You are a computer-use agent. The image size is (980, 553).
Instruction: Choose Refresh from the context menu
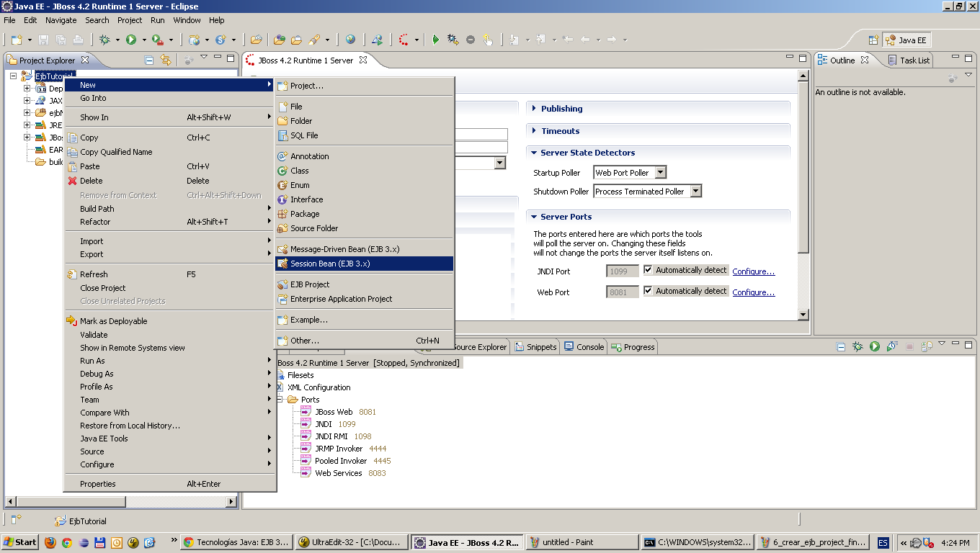pos(94,274)
